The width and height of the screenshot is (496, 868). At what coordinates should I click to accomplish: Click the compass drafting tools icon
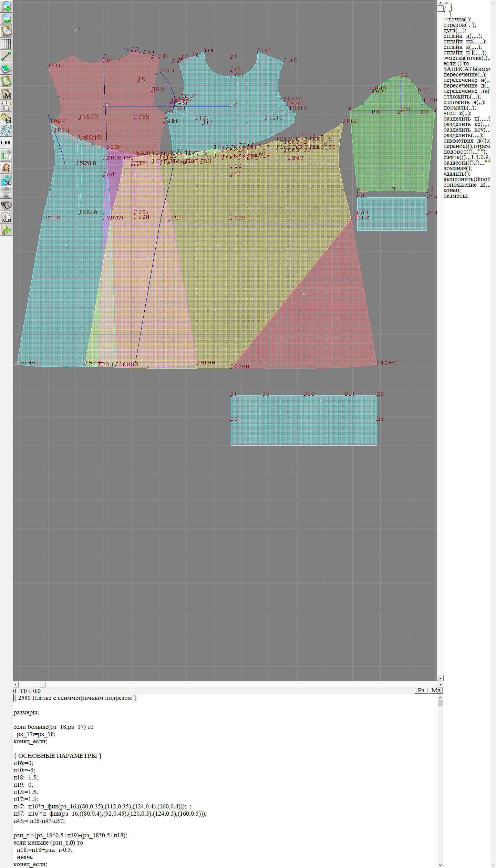[x=6, y=106]
